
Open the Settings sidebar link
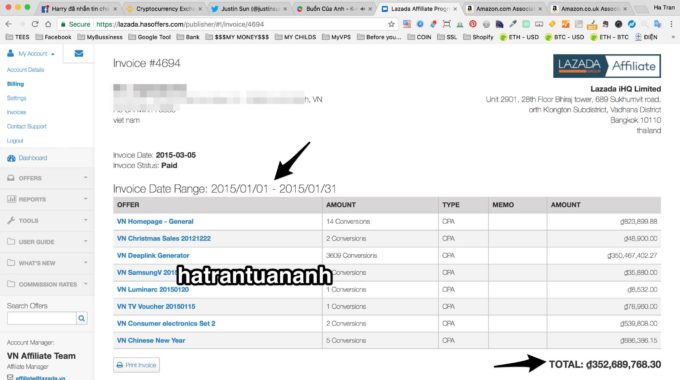[16, 98]
